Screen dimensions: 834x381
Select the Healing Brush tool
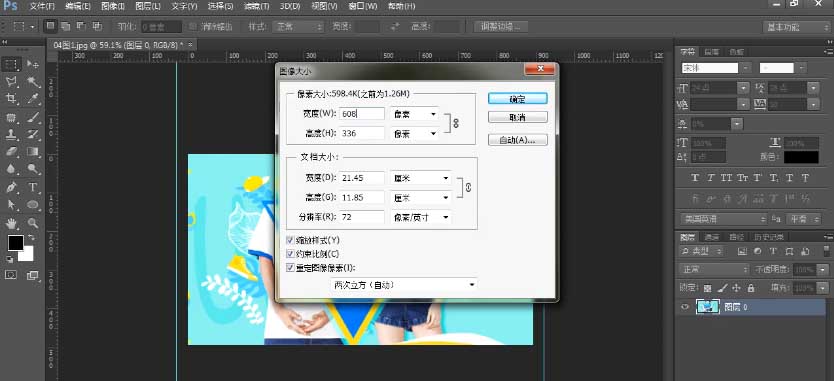coord(12,117)
